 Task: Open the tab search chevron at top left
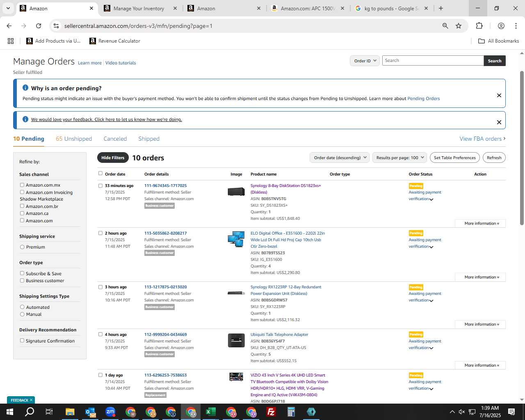[x=8, y=8]
